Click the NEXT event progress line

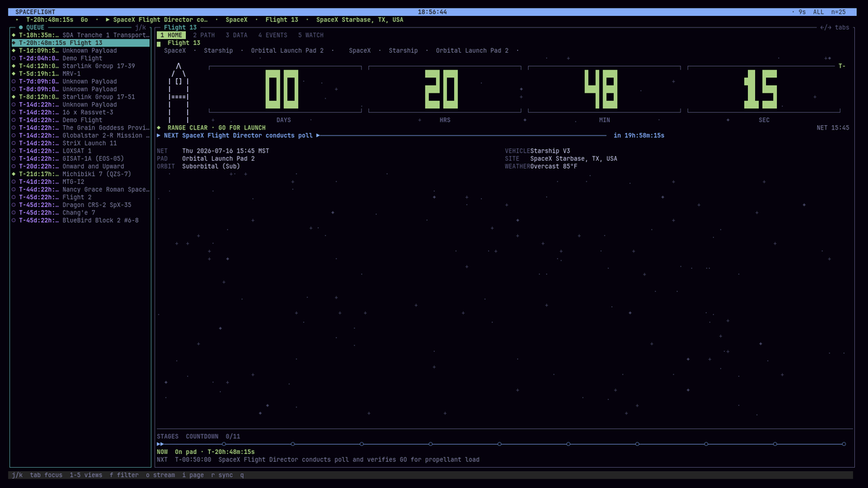tap(461, 135)
